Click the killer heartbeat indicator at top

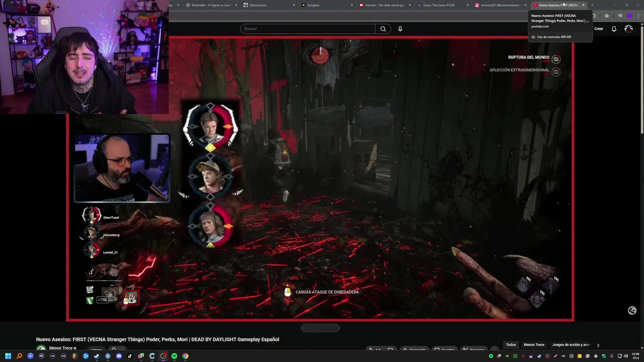[320, 55]
